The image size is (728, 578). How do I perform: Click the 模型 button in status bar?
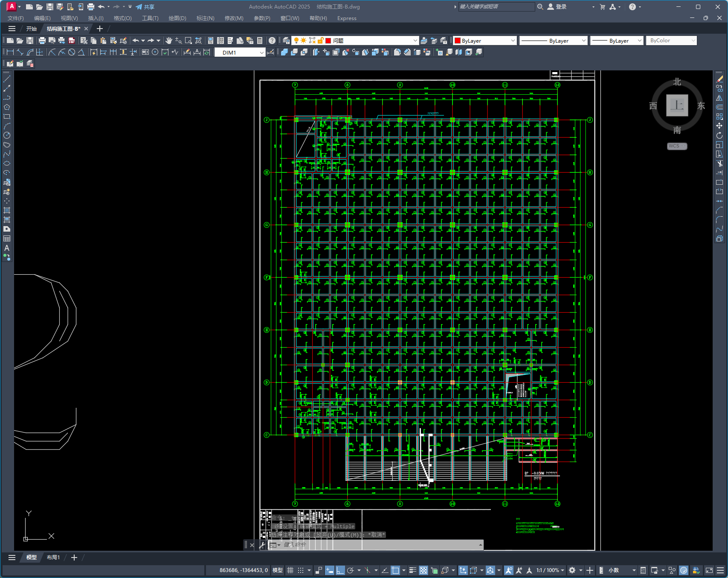278,570
